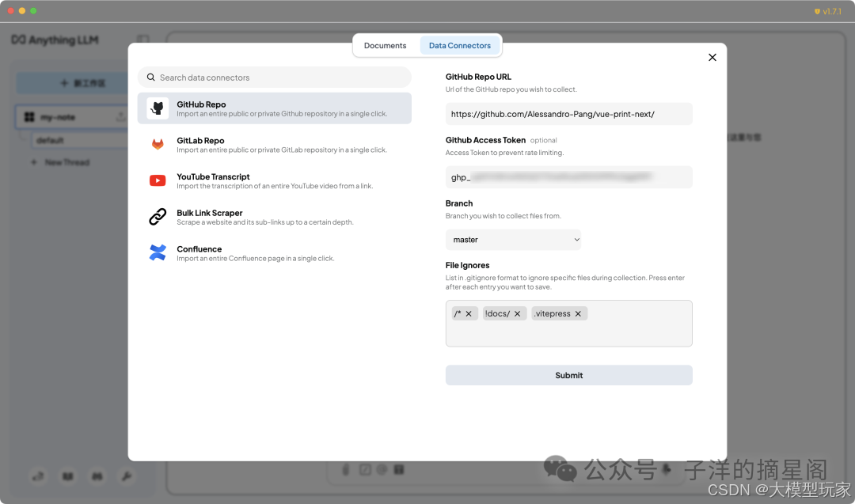The image size is (855, 504).
Task: Open the Branch master dropdown
Action: click(x=513, y=240)
